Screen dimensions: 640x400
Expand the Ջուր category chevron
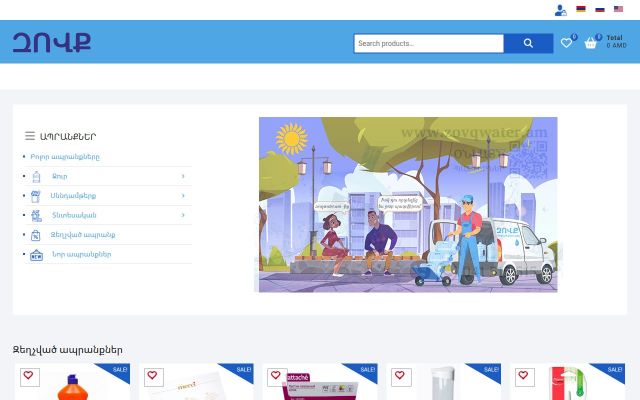point(183,176)
